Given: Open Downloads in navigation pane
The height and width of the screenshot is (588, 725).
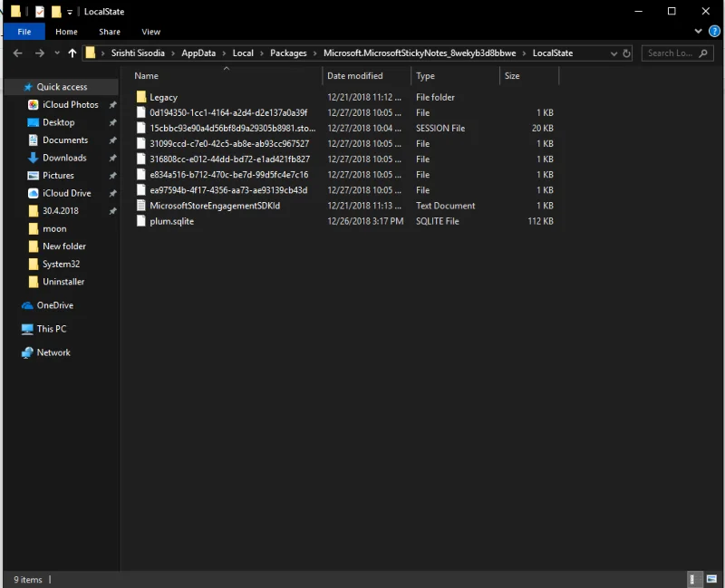Looking at the screenshot, I should click(64, 158).
